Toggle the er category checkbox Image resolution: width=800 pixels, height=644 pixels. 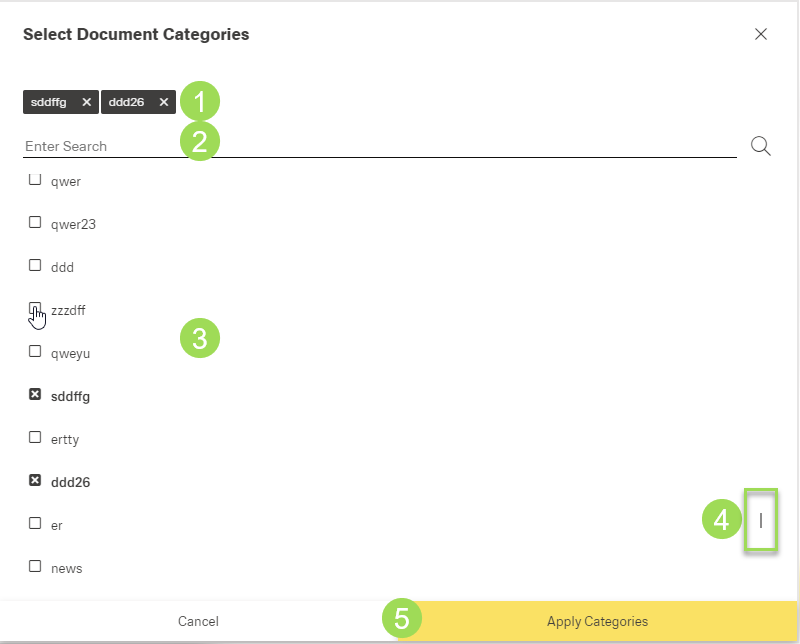point(35,524)
